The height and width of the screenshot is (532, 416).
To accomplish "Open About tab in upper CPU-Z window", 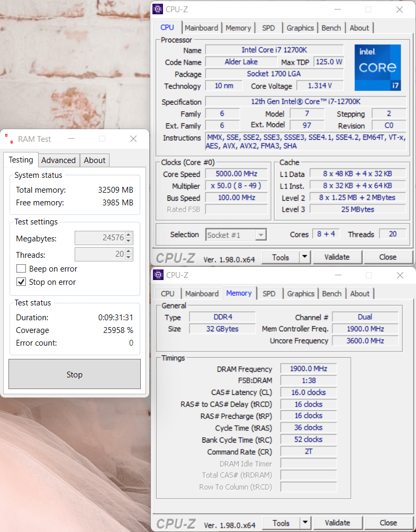I will 359,28.
